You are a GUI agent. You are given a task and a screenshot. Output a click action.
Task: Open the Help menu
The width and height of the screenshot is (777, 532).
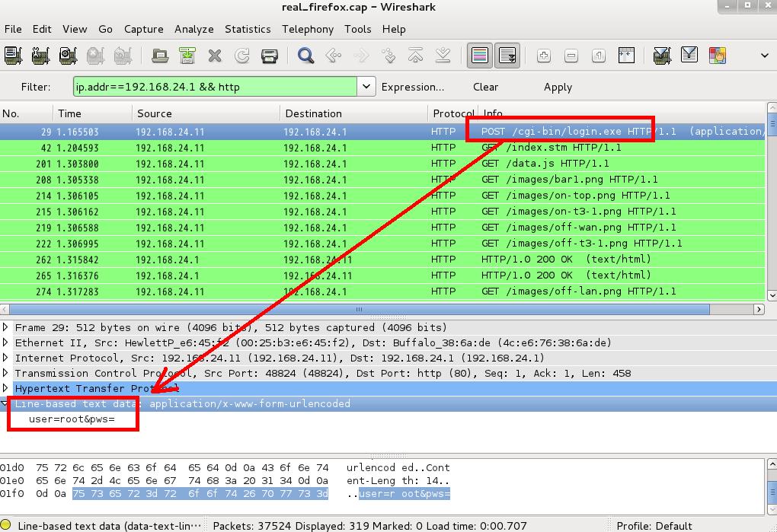[x=394, y=29]
